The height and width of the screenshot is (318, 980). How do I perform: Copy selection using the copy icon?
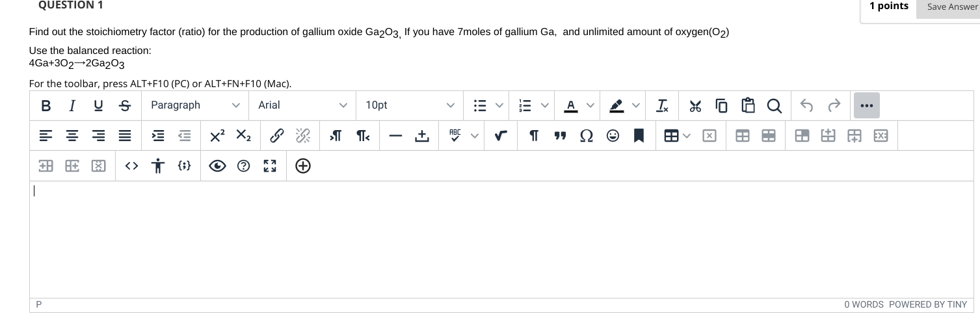[x=721, y=105]
